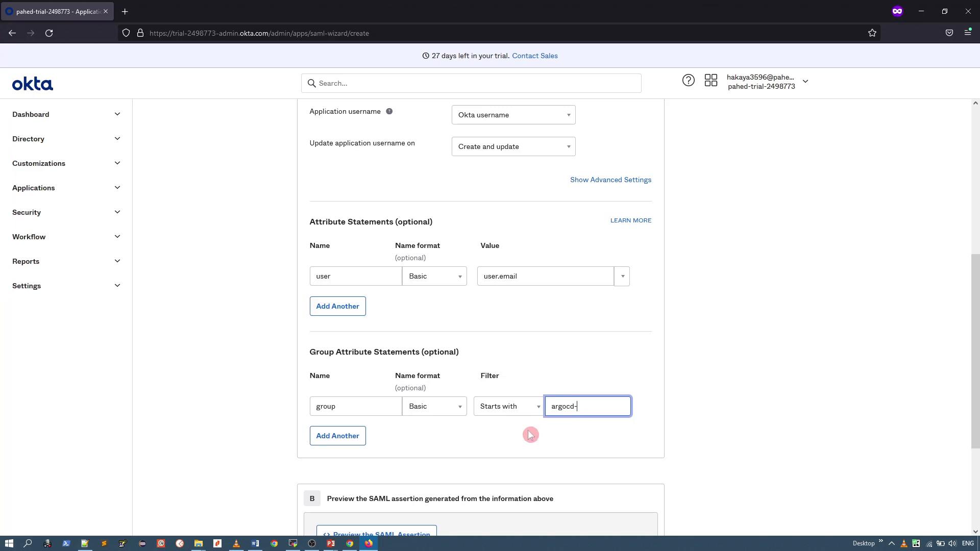Open the help question mark icon

tap(688, 81)
